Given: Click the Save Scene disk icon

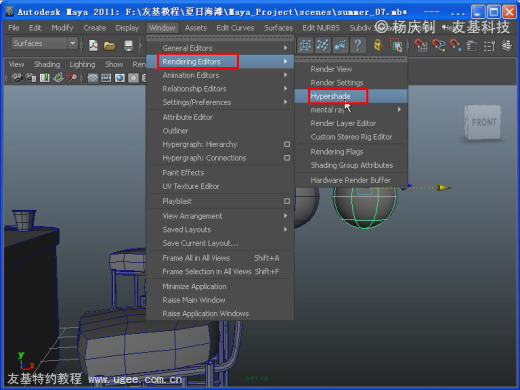Looking at the screenshot, I should pos(128,45).
